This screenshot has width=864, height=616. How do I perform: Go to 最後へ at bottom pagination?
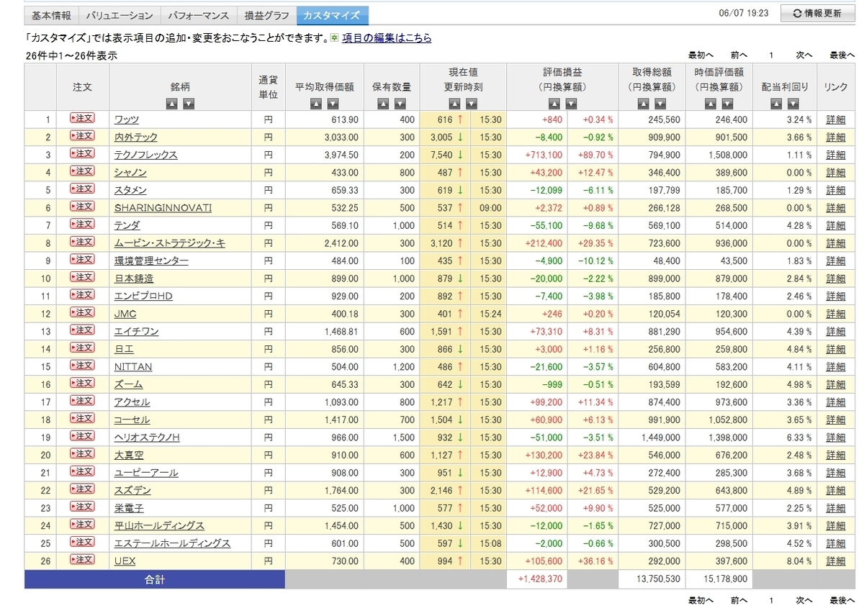point(842,599)
